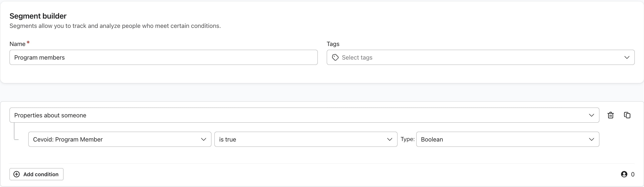The image size is (644, 187).
Task: Click the tag icon in Tags field
Action: click(x=335, y=58)
